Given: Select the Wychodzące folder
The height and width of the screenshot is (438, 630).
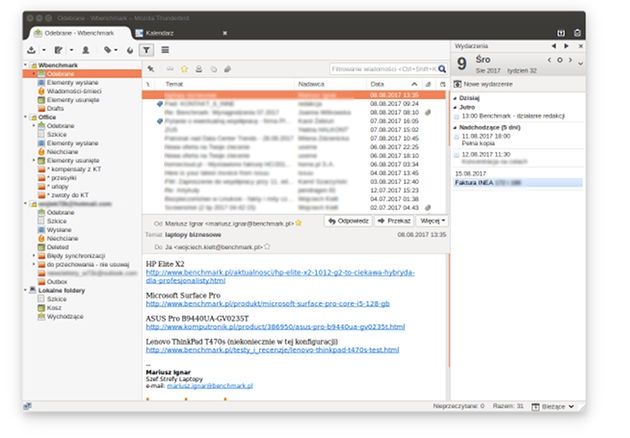Looking at the screenshot, I should click(65, 317).
